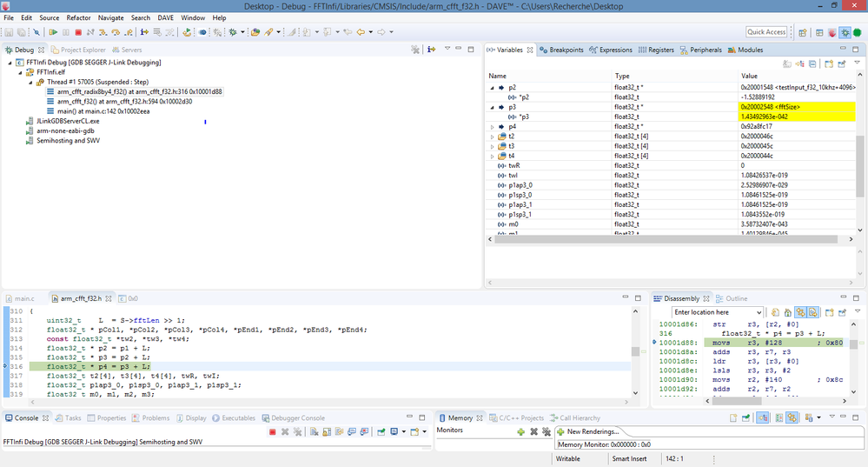Image resolution: width=868 pixels, height=467 pixels.
Task: Toggle Instruction Stepping Mode in main toolbar
Action: 144,32
